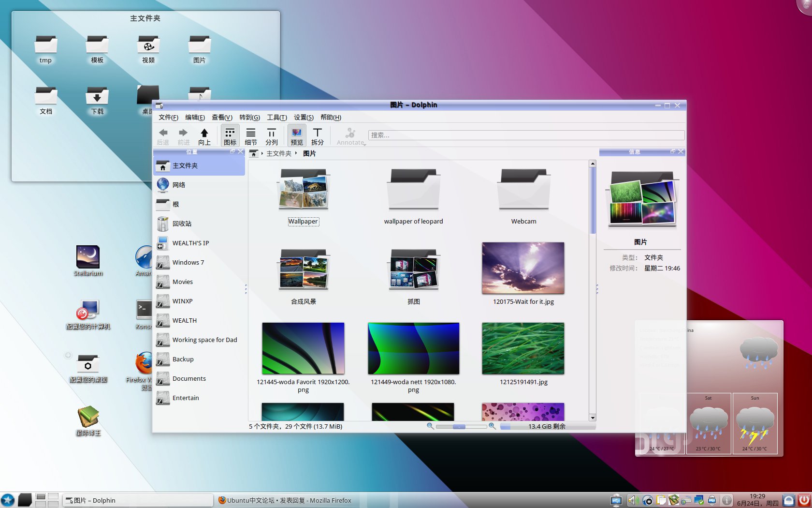
Task: Open the 帮助(H) menu
Action: tap(331, 117)
